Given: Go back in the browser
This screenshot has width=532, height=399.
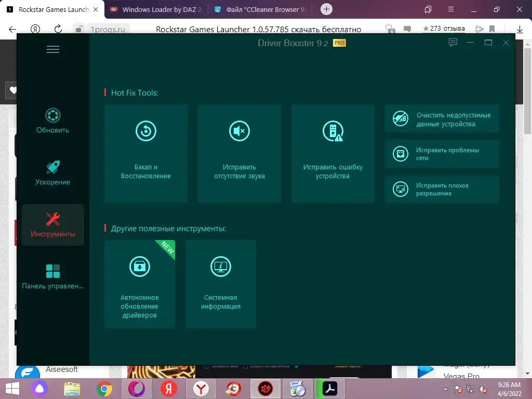Looking at the screenshot, I should [x=12, y=29].
